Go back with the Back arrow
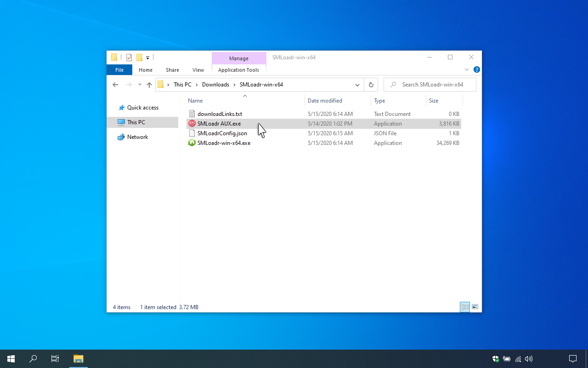The width and height of the screenshot is (588, 368). [115, 85]
